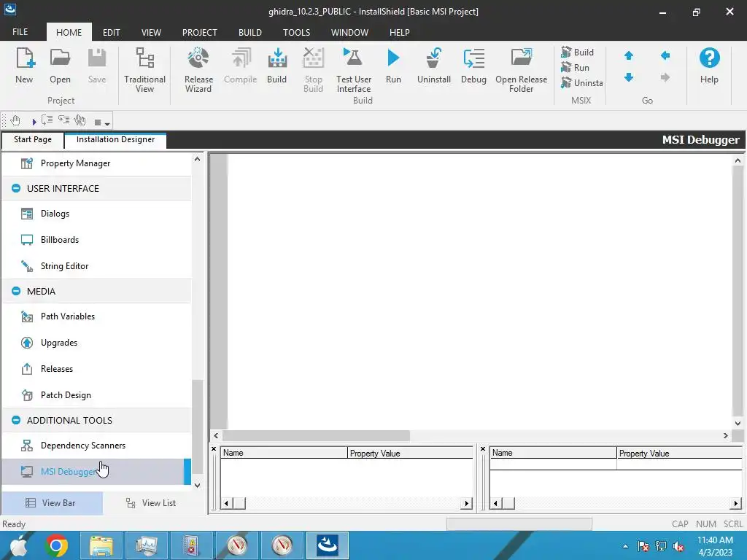Image resolution: width=747 pixels, height=560 pixels.
Task: Open Test User Interface tool
Action: tap(354, 69)
